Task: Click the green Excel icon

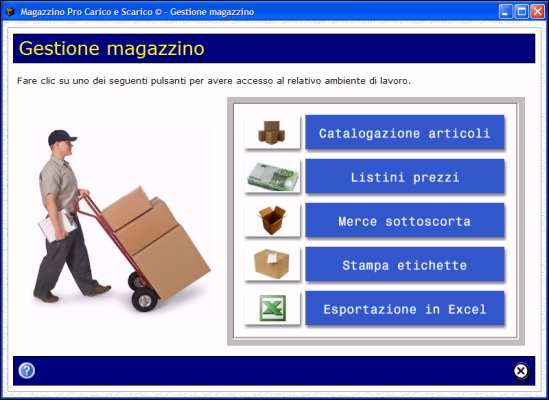Action: pyautogui.click(x=272, y=308)
